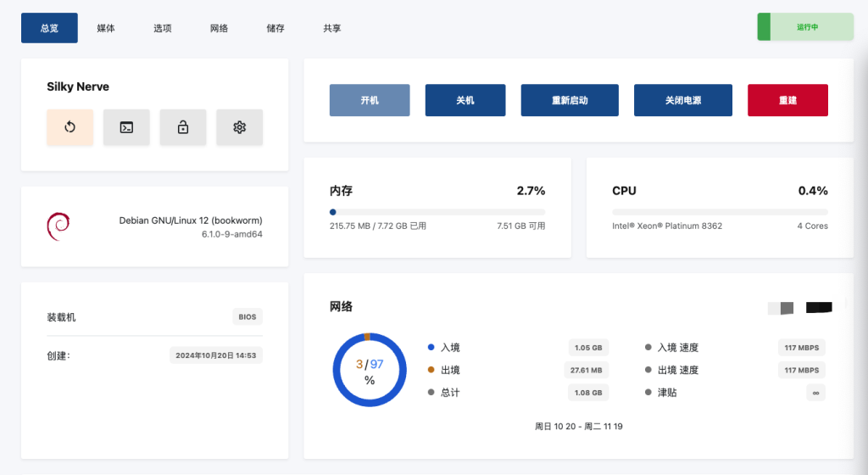Click the red 重建 rebuild button
The width and height of the screenshot is (868, 475).
pyautogui.click(x=787, y=100)
